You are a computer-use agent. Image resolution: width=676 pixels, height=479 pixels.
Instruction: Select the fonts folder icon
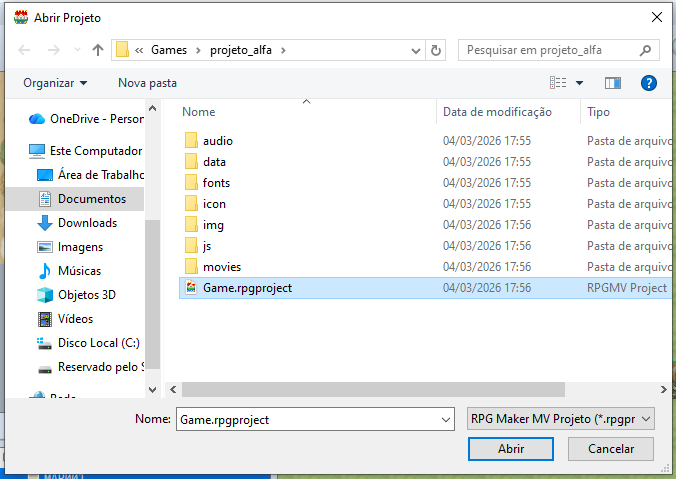click(191, 183)
